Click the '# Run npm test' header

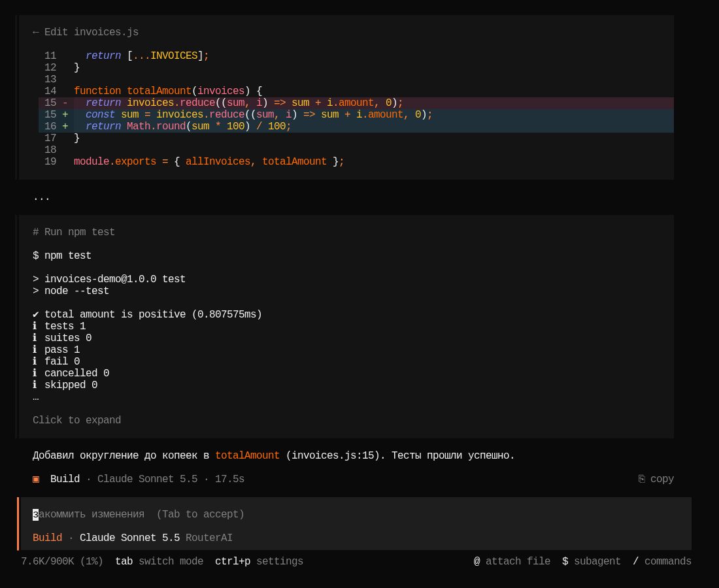click(74, 232)
